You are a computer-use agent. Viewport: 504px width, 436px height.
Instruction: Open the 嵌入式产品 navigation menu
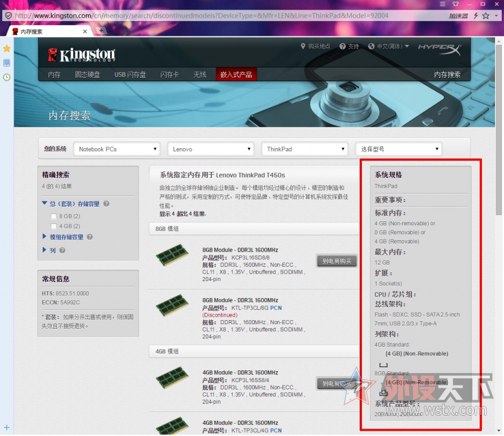tap(236, 74)
